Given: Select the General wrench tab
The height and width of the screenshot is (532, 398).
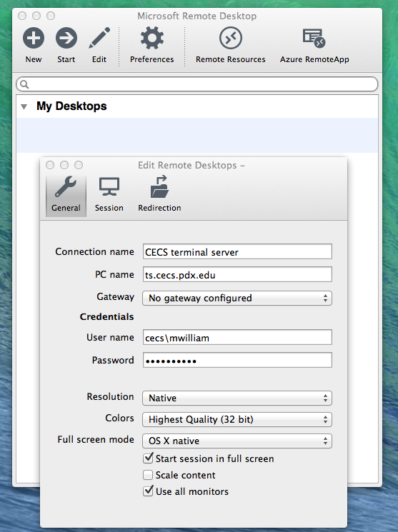Looking at the screenshot, I should tap(66, 196).
